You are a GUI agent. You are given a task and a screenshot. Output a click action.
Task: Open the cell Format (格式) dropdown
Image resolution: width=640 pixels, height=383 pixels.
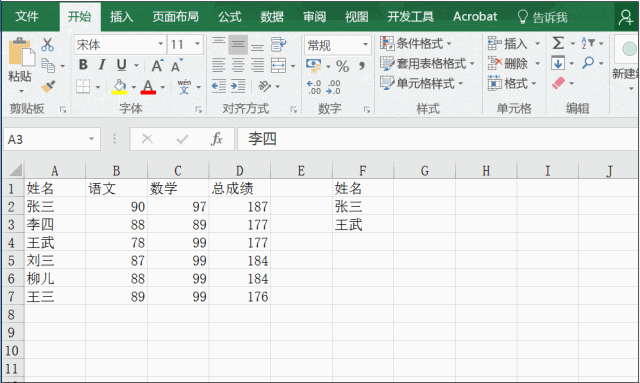coord(512,83)
